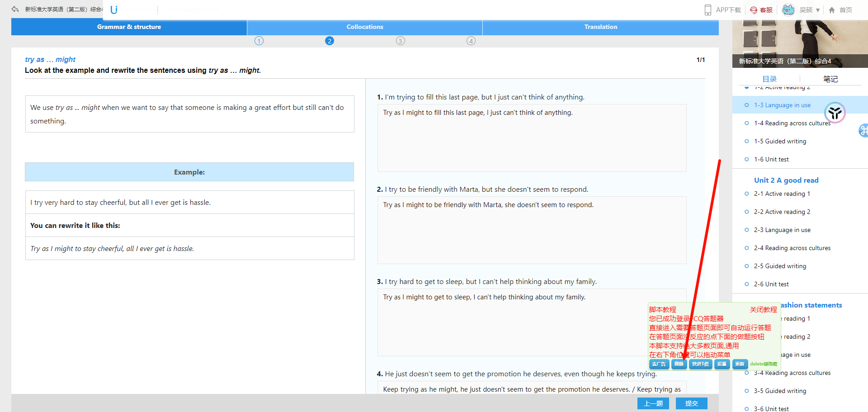
Task: Click the blue bear user avatar
Action: (x=788, y=9)
